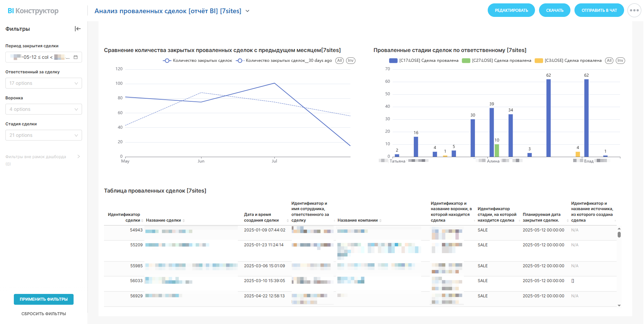This screenshot has height=324, width=644.
Task: Sort table by deal name column
Action: point(184,221)
